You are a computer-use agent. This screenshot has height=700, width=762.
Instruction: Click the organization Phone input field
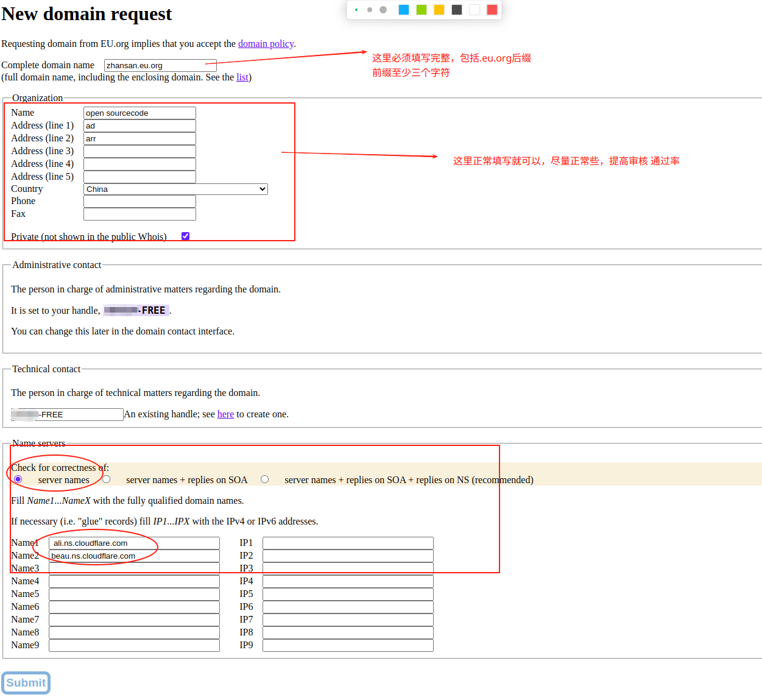[139, 202]
